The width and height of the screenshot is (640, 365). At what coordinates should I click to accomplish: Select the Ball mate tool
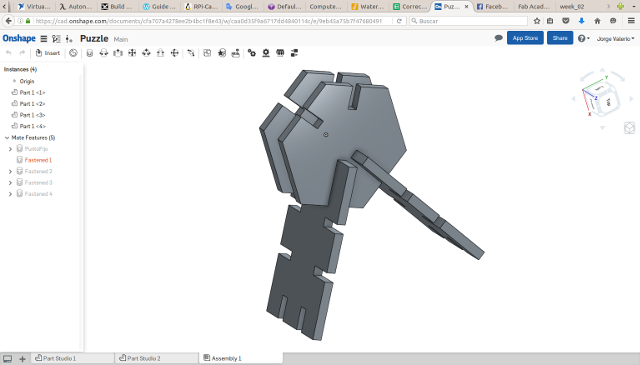(175, 53)
